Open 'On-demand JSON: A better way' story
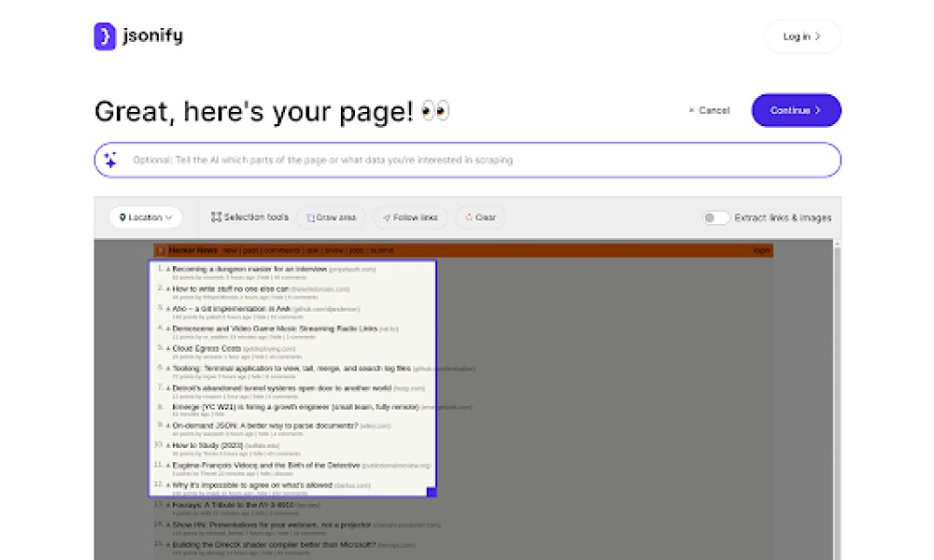The image size is (934, 560). pyautogui.click(x=265, y=426)
